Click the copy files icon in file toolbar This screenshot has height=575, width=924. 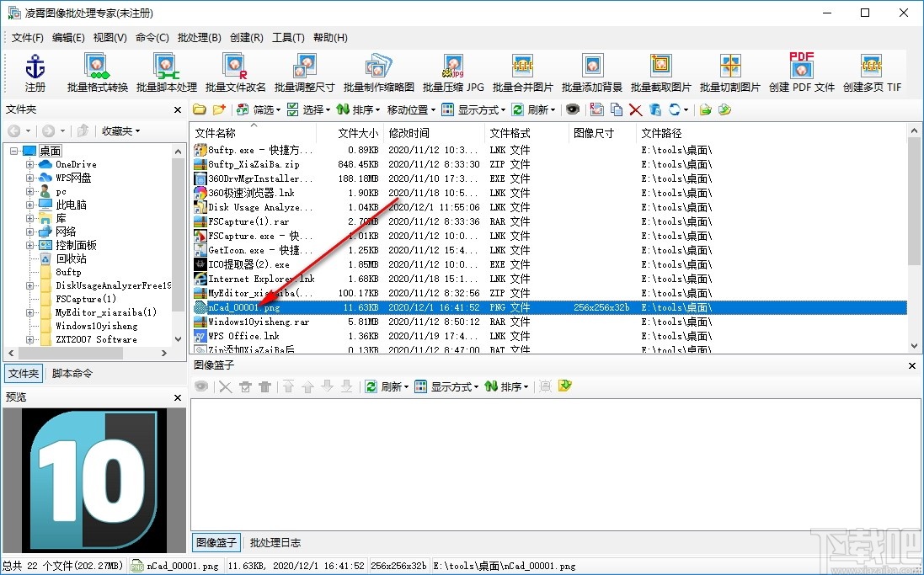click(x=617, y=109)
